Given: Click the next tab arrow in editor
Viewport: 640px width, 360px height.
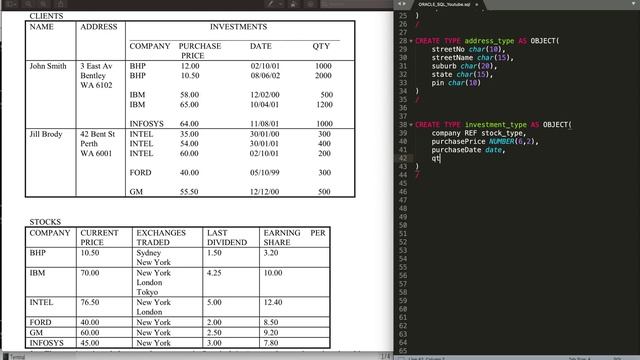Looking at the screenshot, I should (404, 4).
